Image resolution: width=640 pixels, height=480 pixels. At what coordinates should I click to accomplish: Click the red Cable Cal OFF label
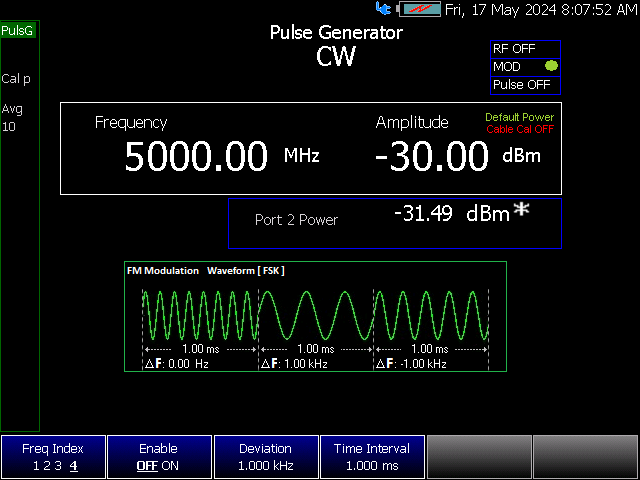pyautogui.click(x=520, y=129)
